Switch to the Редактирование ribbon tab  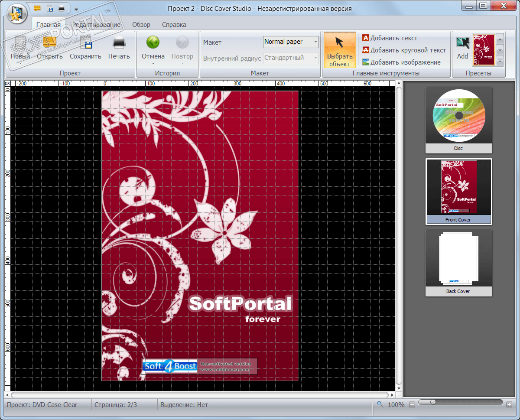tap(96, 25)
